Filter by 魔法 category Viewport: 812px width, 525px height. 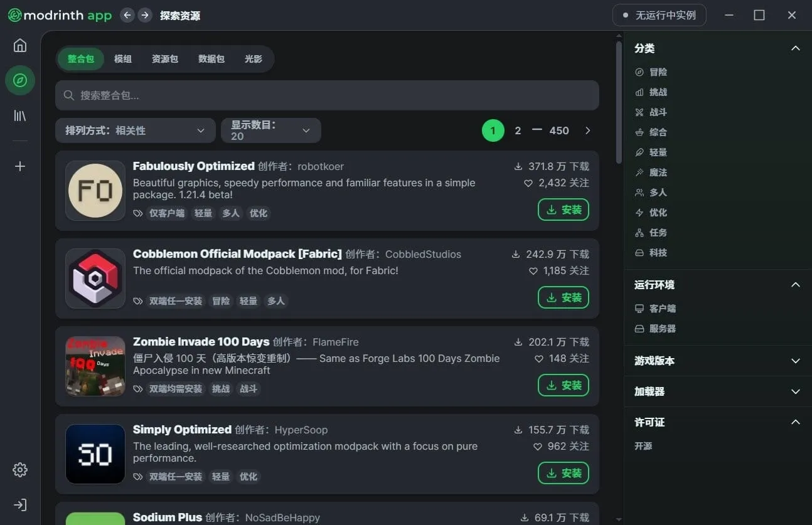651,172
